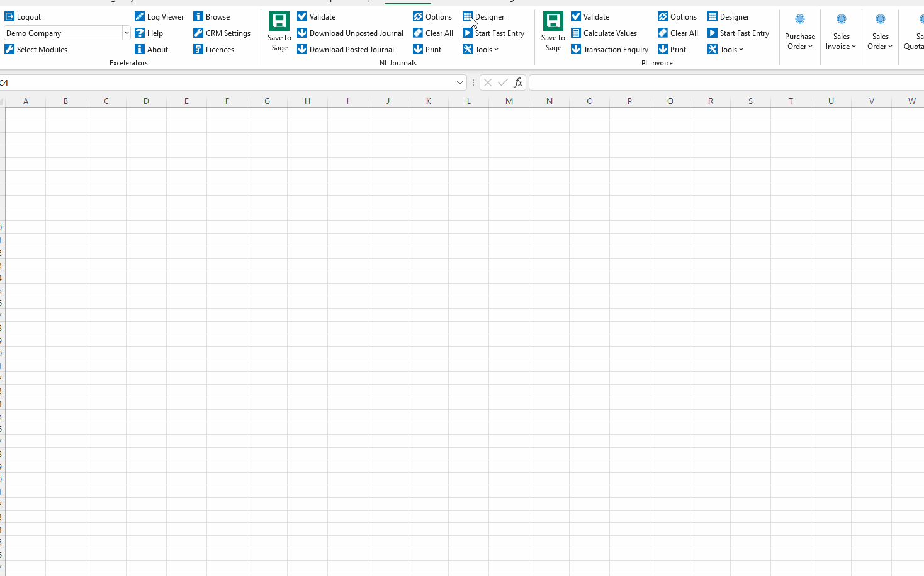Open the Log Viewer
The height and width of the screenshot is (576, 924).
click(x=159, y=17)
